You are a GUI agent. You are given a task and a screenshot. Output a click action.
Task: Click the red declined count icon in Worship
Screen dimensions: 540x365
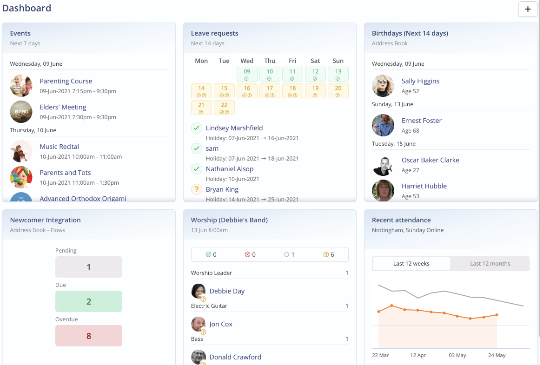247,254
